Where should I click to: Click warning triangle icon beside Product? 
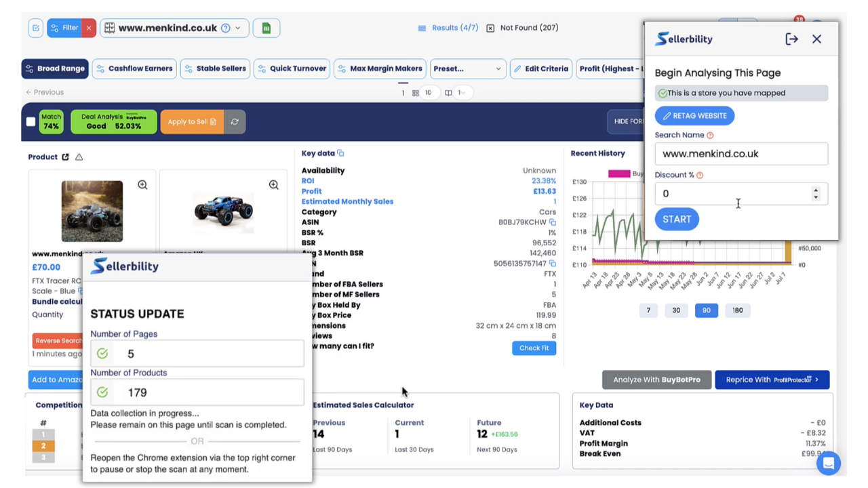[x=79, y=157]
